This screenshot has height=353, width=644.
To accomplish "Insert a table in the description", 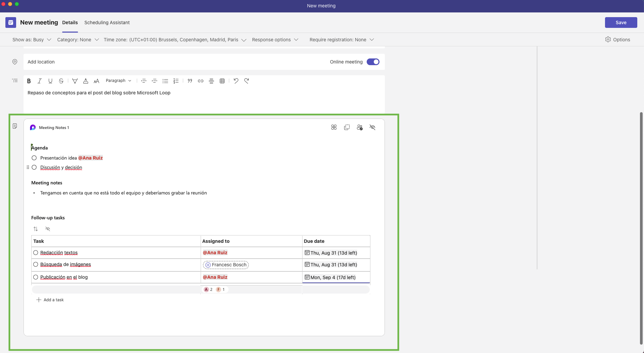I will [x=222, y=81].
